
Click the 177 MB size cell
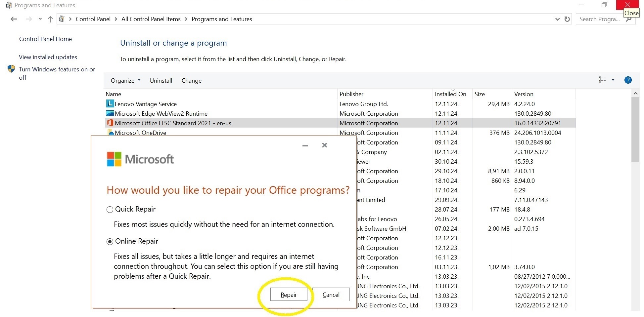point(499,209)
